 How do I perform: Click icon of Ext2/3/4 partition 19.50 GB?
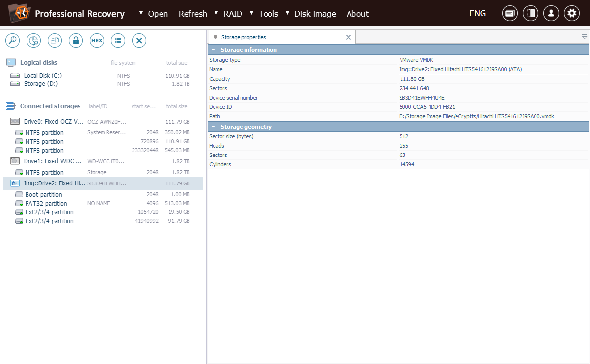(x=19, y=212)
